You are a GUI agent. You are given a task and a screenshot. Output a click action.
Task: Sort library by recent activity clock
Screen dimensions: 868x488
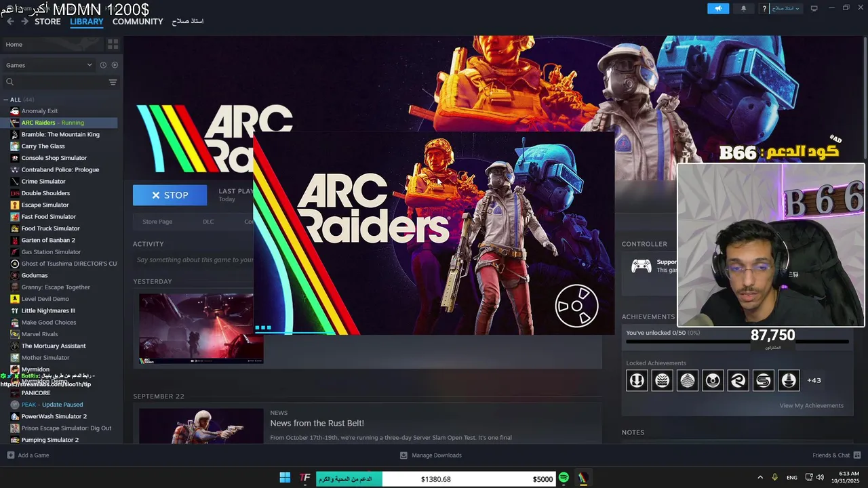(103, 65)
